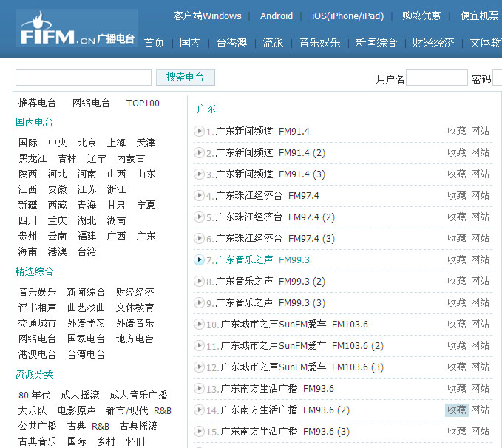Open 网站 link for 广东新闻频道 FM91.4

click(x=480, y=132)
